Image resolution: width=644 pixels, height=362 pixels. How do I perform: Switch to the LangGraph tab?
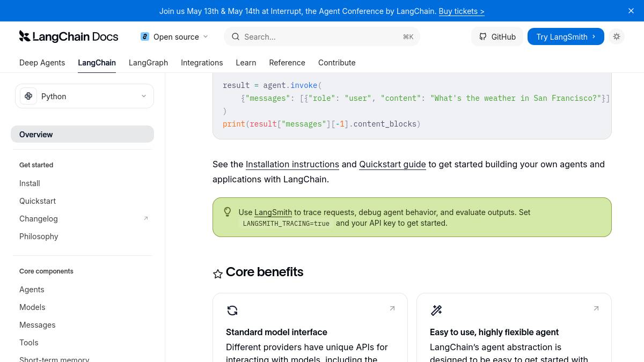148,63
